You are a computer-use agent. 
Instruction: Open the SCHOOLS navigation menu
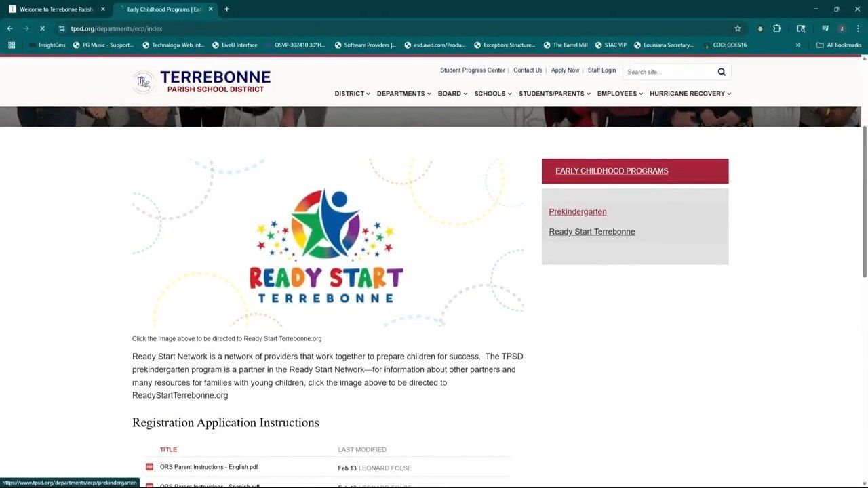[493, 94]
